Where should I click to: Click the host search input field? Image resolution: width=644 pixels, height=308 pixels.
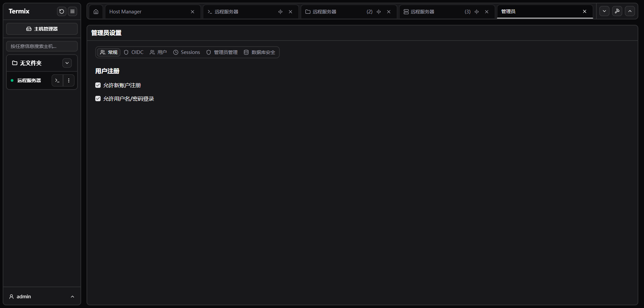click(x=42, y=46)
